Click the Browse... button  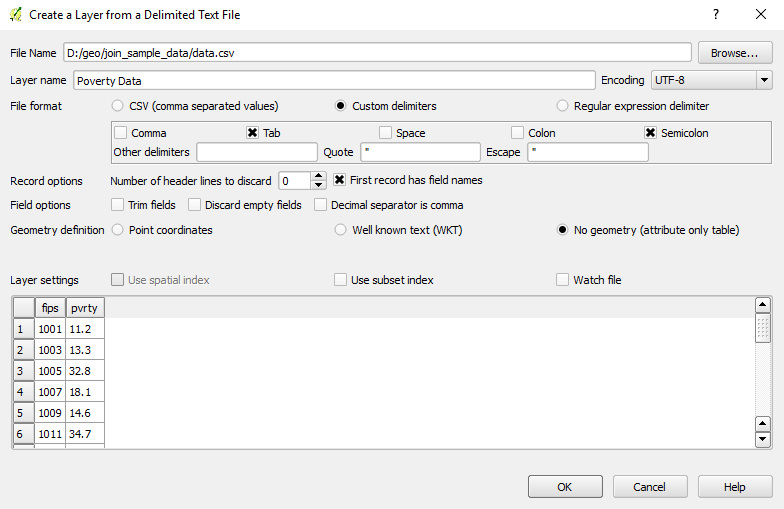point(734,53)
